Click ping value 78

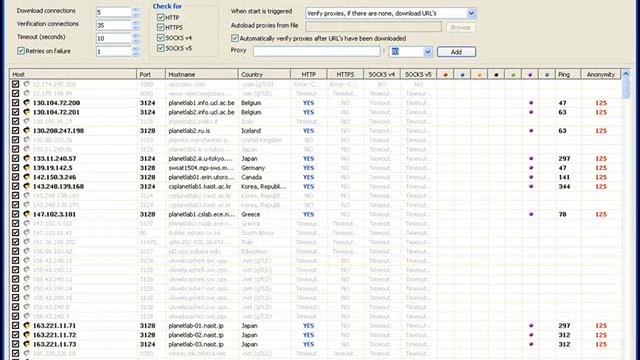click(562, 214)
